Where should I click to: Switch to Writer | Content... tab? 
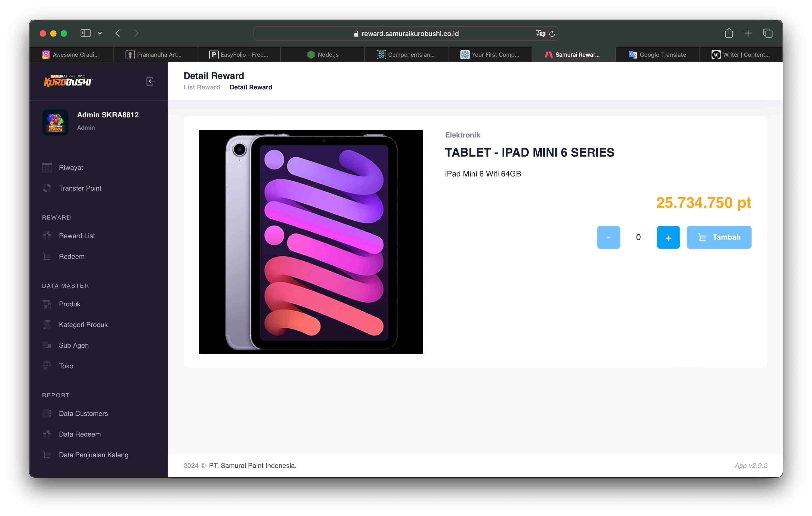[x=741, y=55]
